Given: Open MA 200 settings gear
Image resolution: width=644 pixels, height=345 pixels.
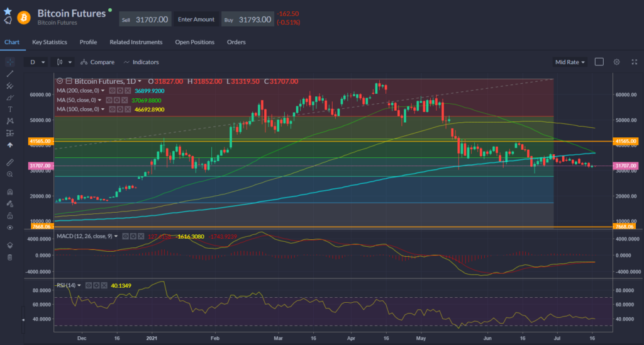Looking at the screenshot, I should click(120, 91).
